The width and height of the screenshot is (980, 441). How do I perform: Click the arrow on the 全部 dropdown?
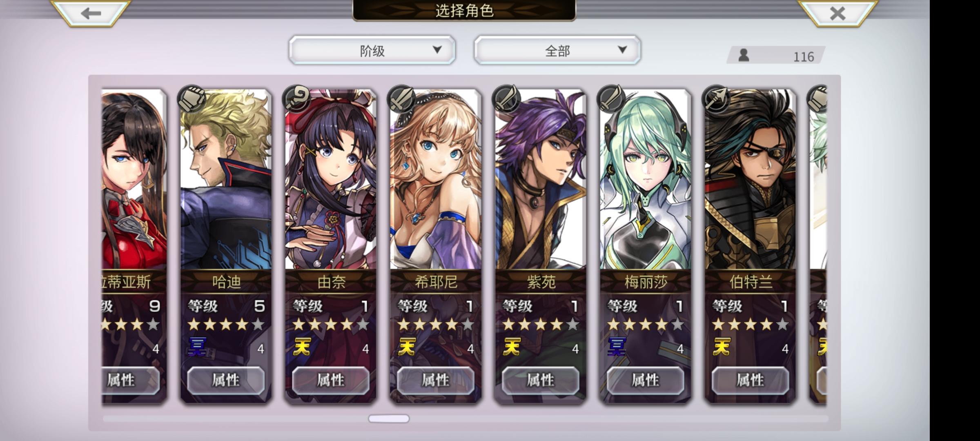pos(622,50)
